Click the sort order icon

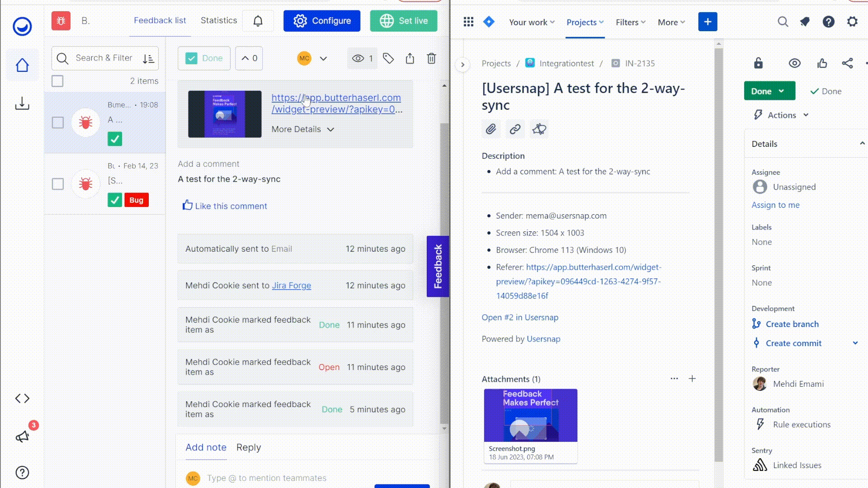(x=148, y=58)
